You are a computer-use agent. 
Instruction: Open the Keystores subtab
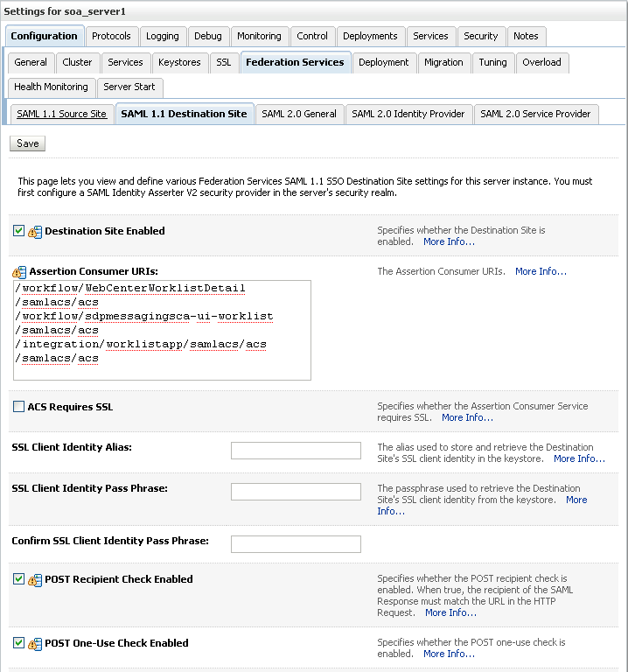pyautogui.click(x=179, y=62)
